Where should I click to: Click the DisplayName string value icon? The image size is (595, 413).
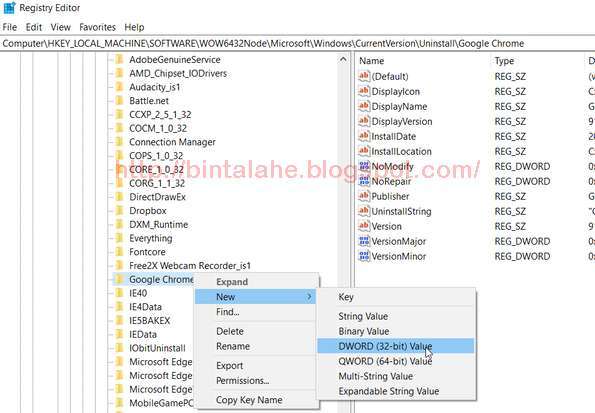pos(364,106)
